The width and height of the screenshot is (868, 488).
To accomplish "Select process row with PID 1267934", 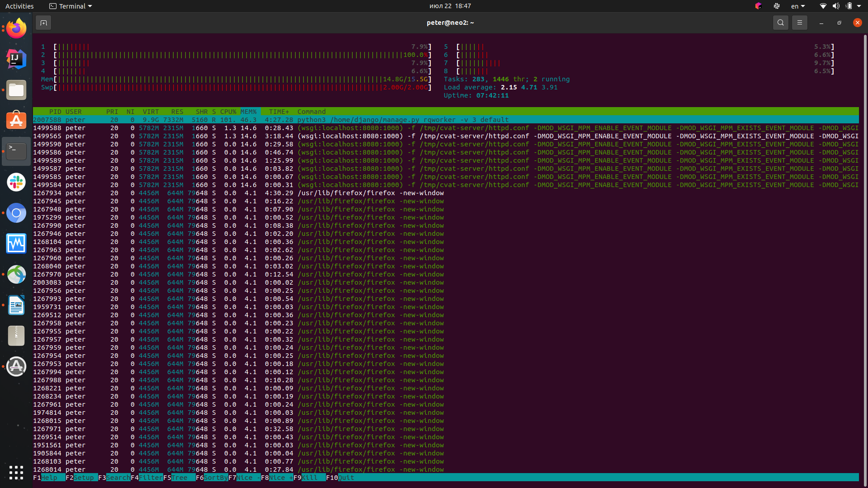I will point(446,193).
